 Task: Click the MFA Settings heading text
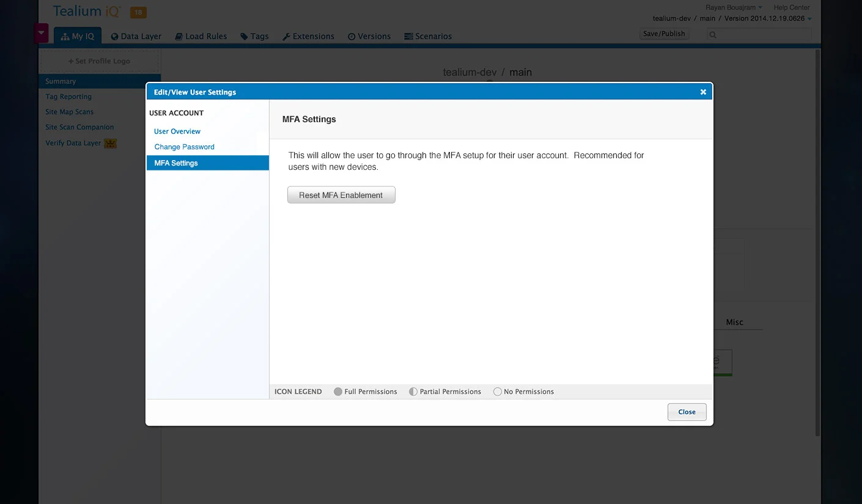coord(309,119)
